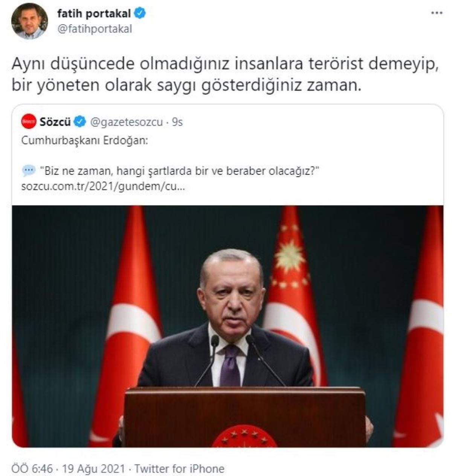Follow the sozcu.com.tr/2021/gundem article link
This screenshot has height=476, width=452.
tap(103, 187)
